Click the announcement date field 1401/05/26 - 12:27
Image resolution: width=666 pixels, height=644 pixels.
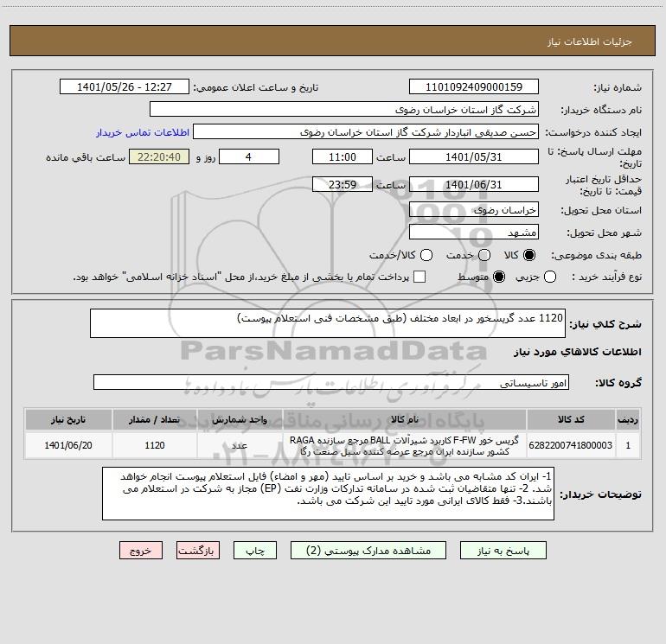pos(125,87)
